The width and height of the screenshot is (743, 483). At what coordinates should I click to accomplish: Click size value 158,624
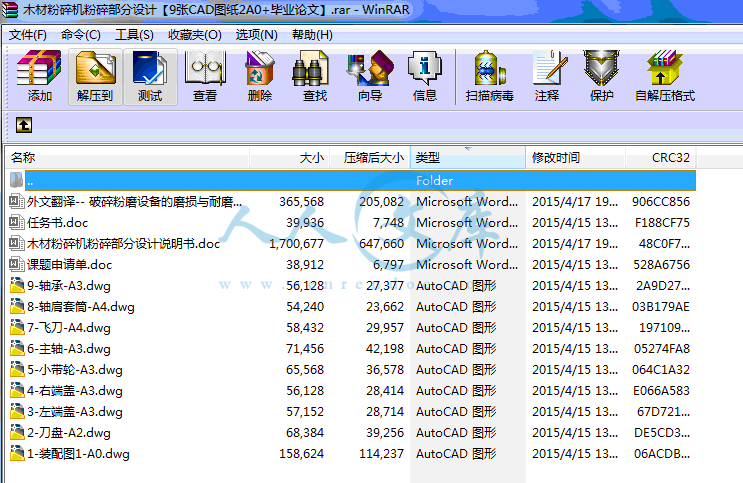pyautogui.click(x=301, y=454)
